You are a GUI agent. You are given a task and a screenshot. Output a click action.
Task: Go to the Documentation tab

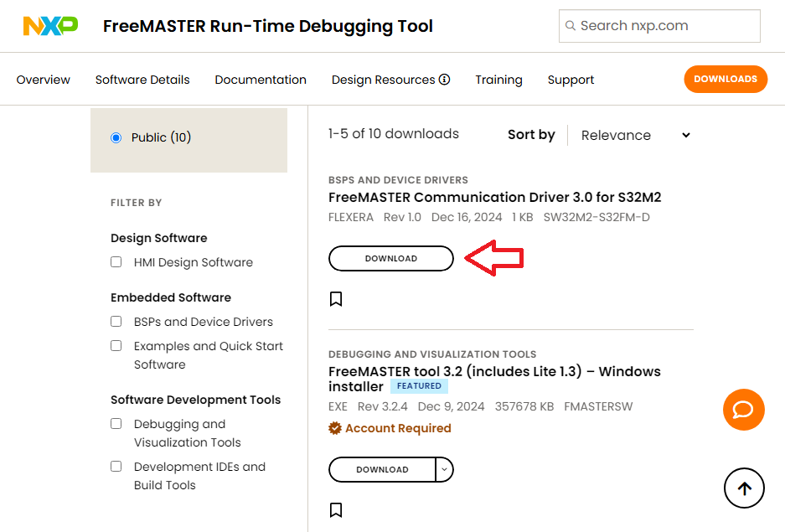coord(261,80)
